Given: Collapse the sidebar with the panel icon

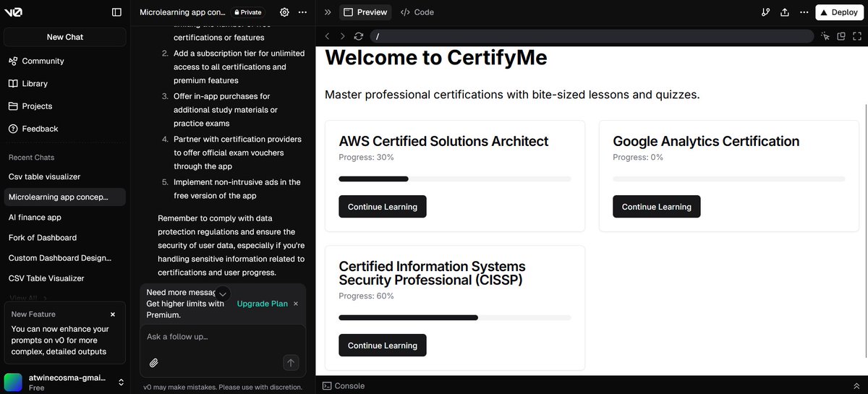Looking at the screenshot, I should (116, 12).
